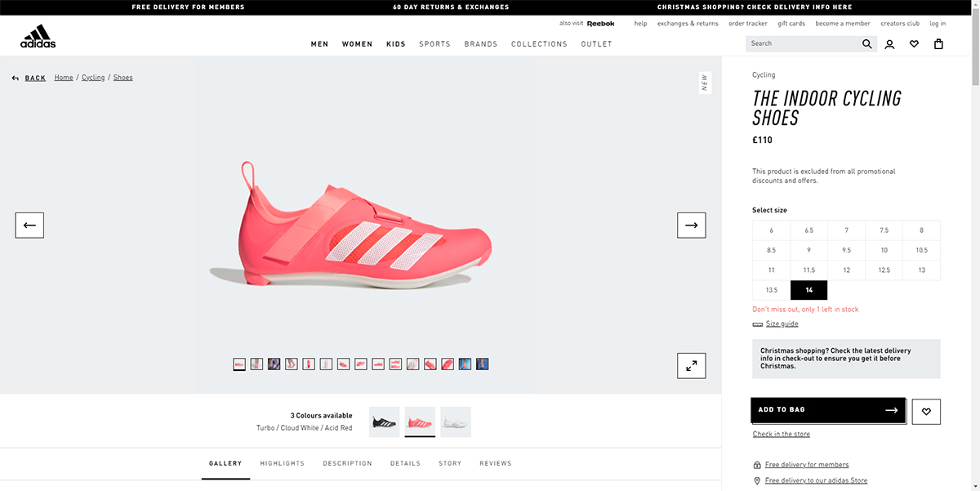This screenshot has height=491, width=980.
Task: Open order tracker link
Action: 748,24
